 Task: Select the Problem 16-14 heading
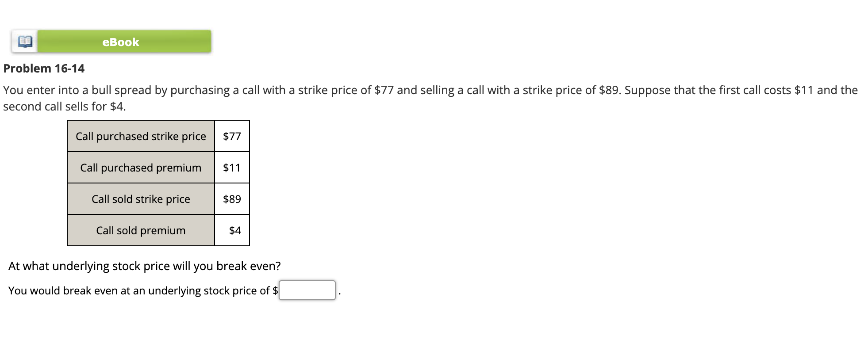(x=43, y=68)
